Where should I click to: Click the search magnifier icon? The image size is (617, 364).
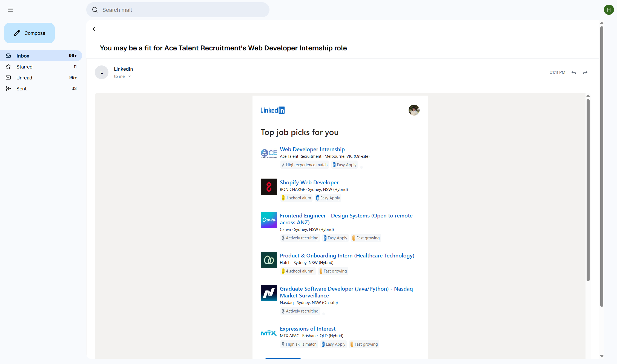[95, 10]
